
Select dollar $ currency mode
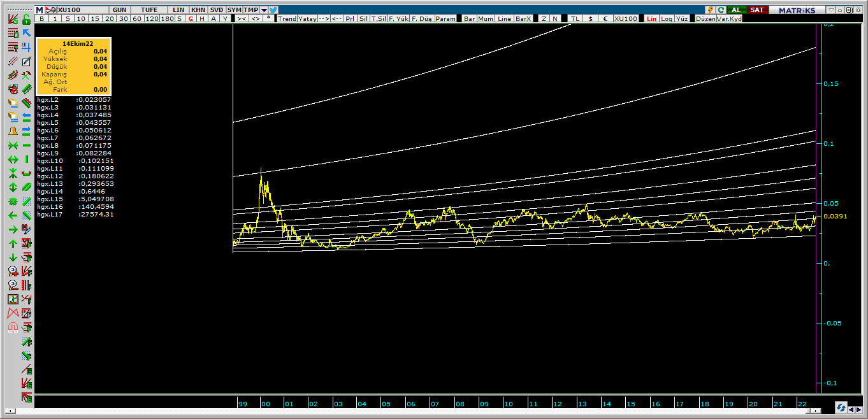pyautogui.click(x=590, y=18)
